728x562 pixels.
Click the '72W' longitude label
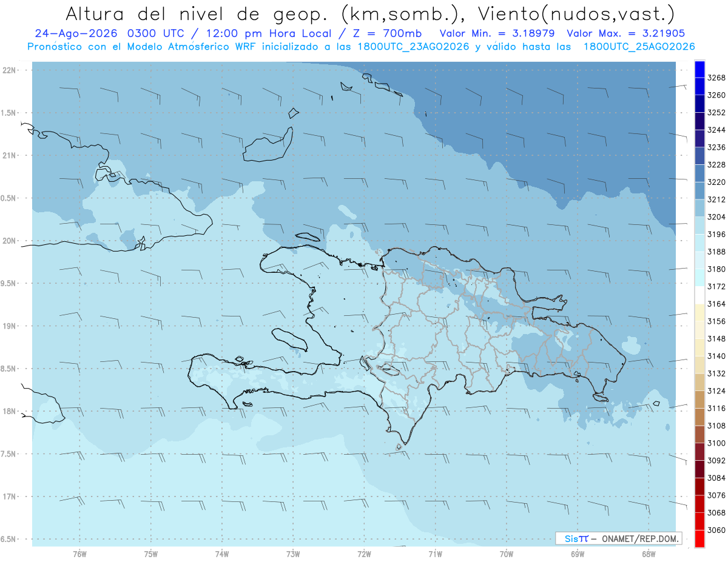coord(364,554)
